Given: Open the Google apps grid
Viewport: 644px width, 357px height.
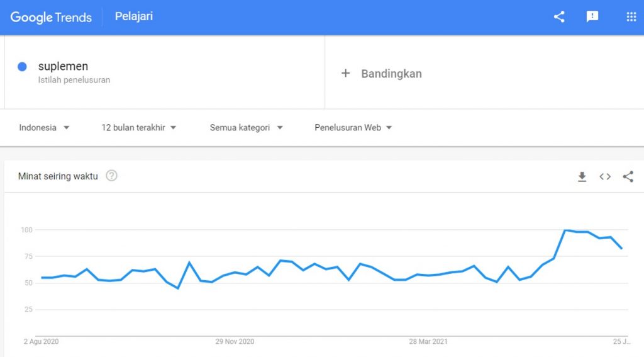Looking at the screenshot, I should pyautogui.click(x=631, y=17).
